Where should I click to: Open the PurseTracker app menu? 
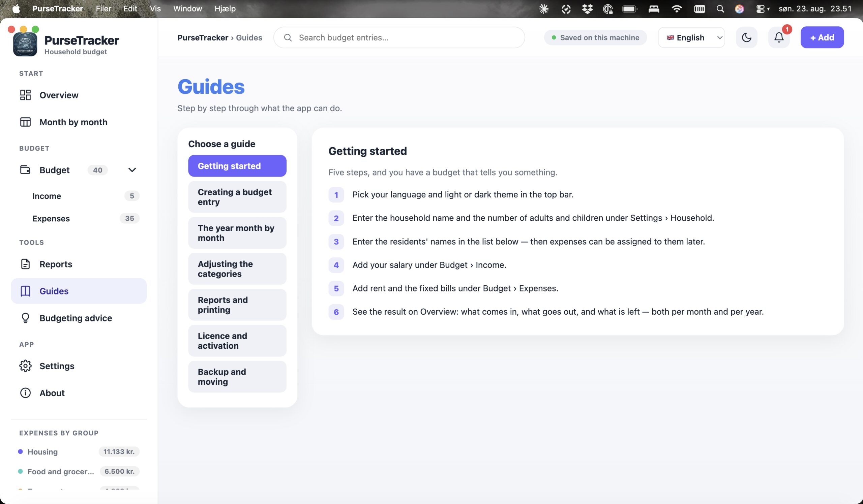[58, 8]
